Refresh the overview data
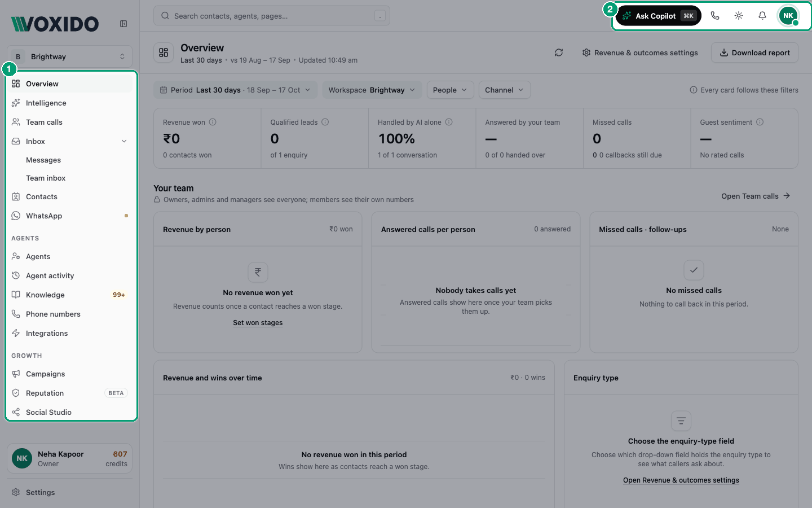Viewport: 812px width, 508px height. pyautogui.click(x=559, y=52)
